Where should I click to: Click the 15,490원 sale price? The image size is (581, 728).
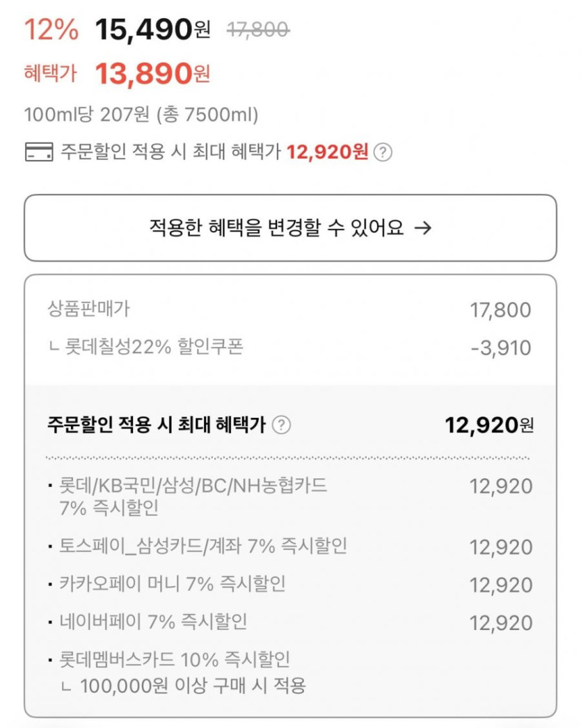(x=152, y=30)
